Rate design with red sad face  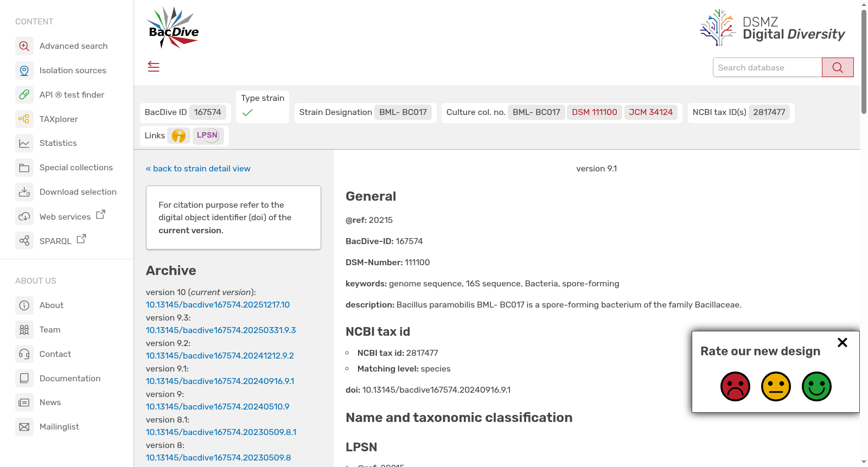(735, 386)
